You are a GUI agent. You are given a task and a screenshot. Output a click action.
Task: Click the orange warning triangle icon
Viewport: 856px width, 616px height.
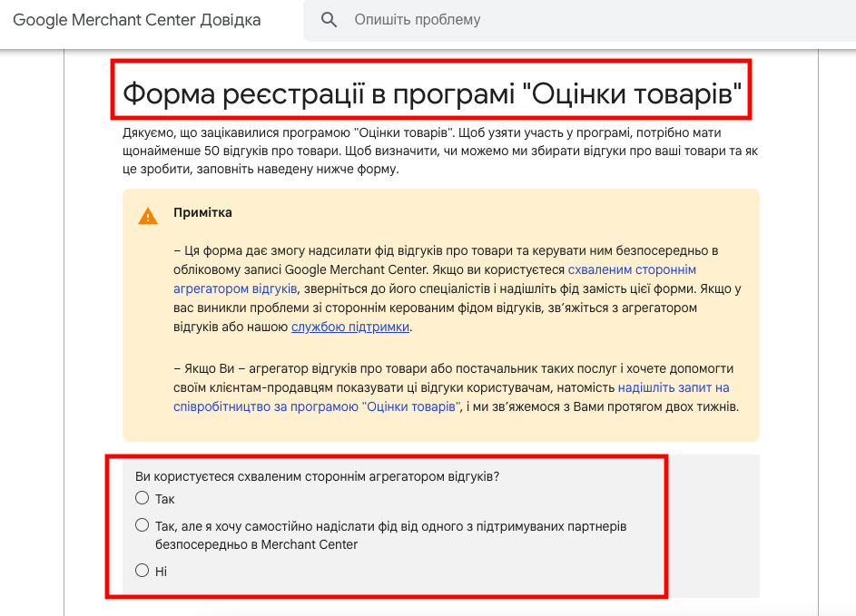[148, 216]
